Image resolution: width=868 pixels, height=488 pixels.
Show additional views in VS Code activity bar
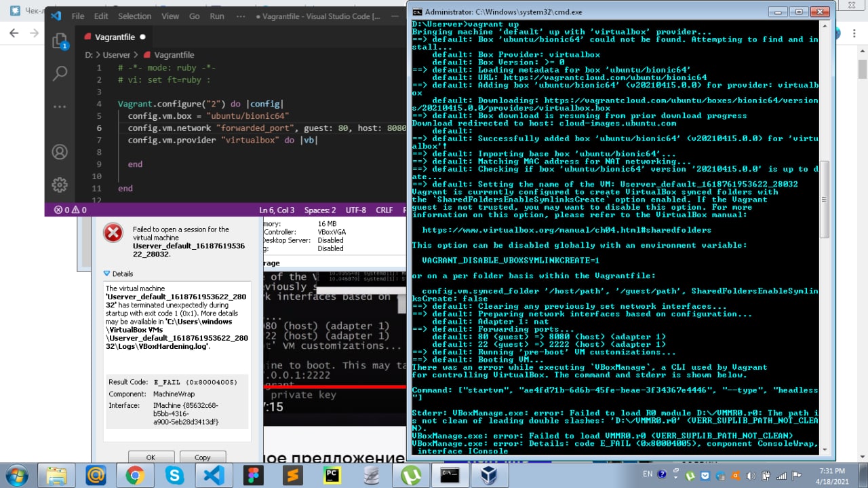(x=60, y=107)
